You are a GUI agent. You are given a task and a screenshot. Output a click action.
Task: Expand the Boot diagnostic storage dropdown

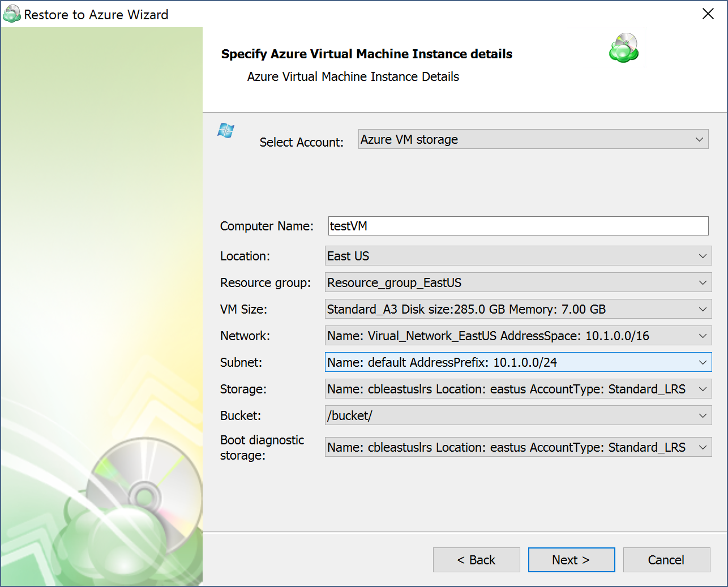[x=519, y=447]
